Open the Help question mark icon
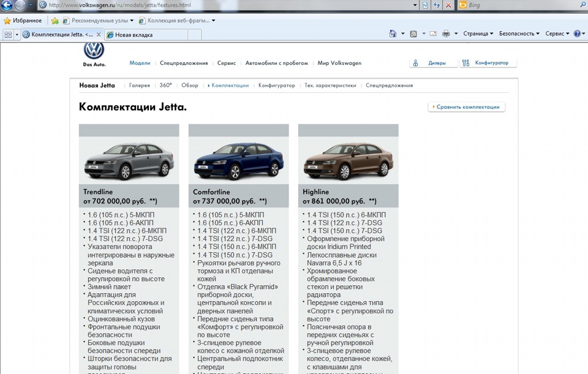This screenshot has height=374, width=588. (576, 34)
